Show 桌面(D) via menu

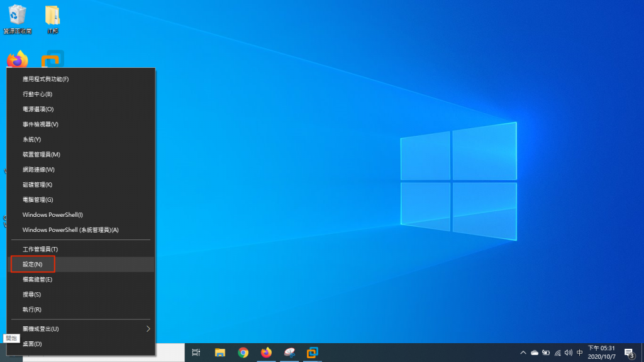81,344
